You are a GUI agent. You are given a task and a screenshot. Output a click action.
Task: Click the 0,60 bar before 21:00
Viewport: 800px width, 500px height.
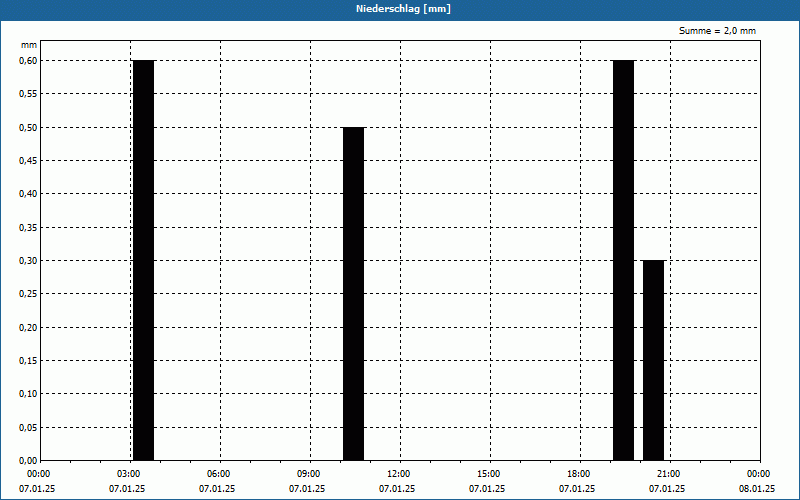point(623,260)
